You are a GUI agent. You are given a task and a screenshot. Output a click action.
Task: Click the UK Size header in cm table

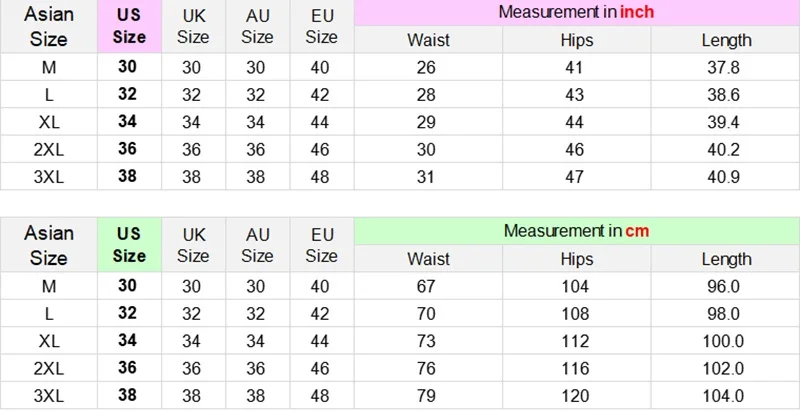pyautogui.click(x=194, y=245)
